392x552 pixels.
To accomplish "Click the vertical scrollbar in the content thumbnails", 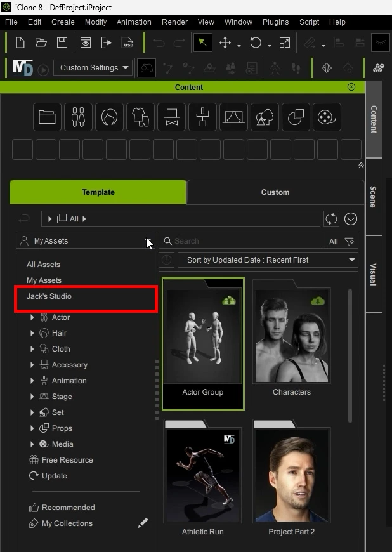I will 350,355.
